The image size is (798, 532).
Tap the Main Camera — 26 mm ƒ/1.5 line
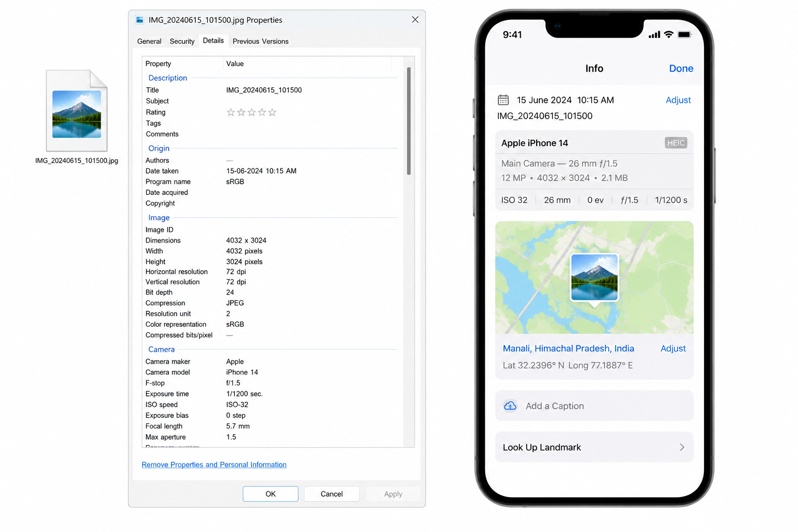click(560, 164)
